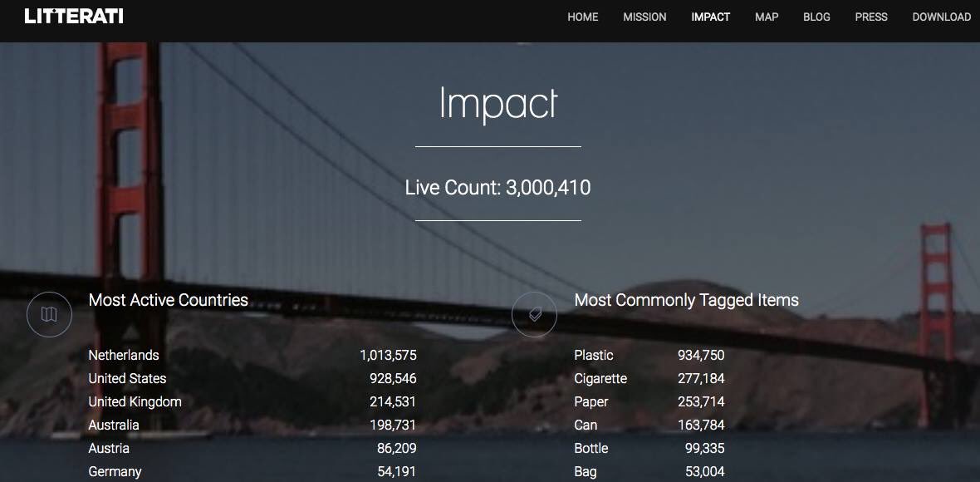Select the Australia country row
Viewport: 980px width, 482px height.
click(x=252, y=425)
